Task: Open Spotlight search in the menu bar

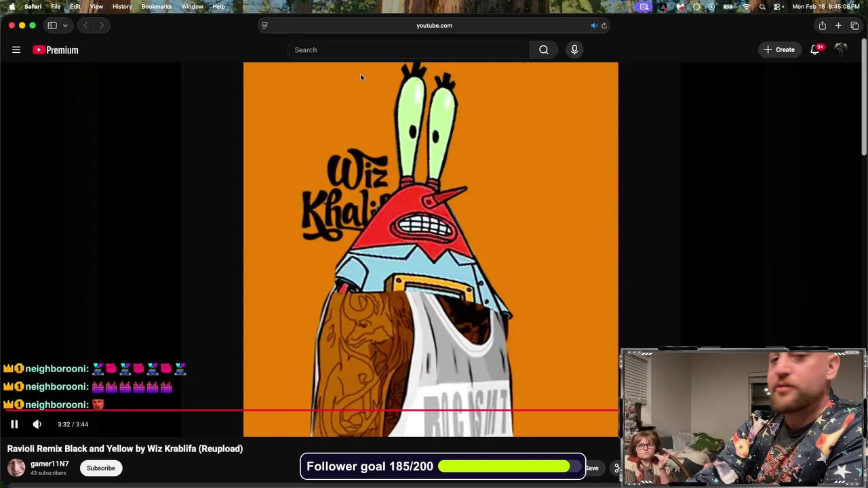Action: [762, 7]
